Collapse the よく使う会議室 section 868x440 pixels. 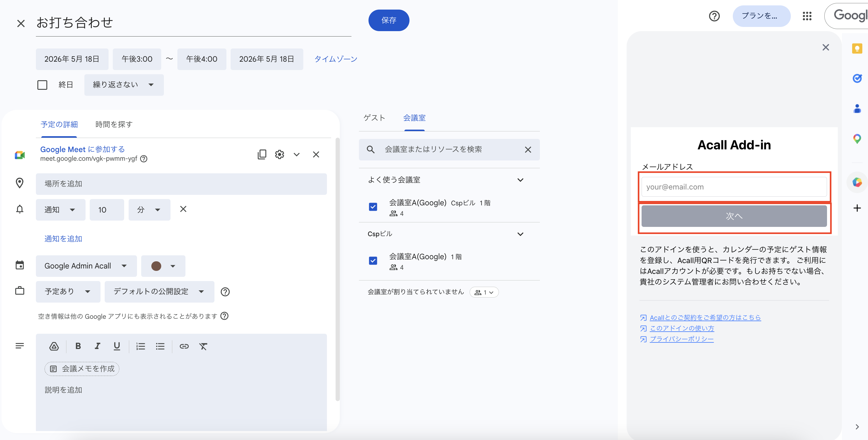(520, 180)
